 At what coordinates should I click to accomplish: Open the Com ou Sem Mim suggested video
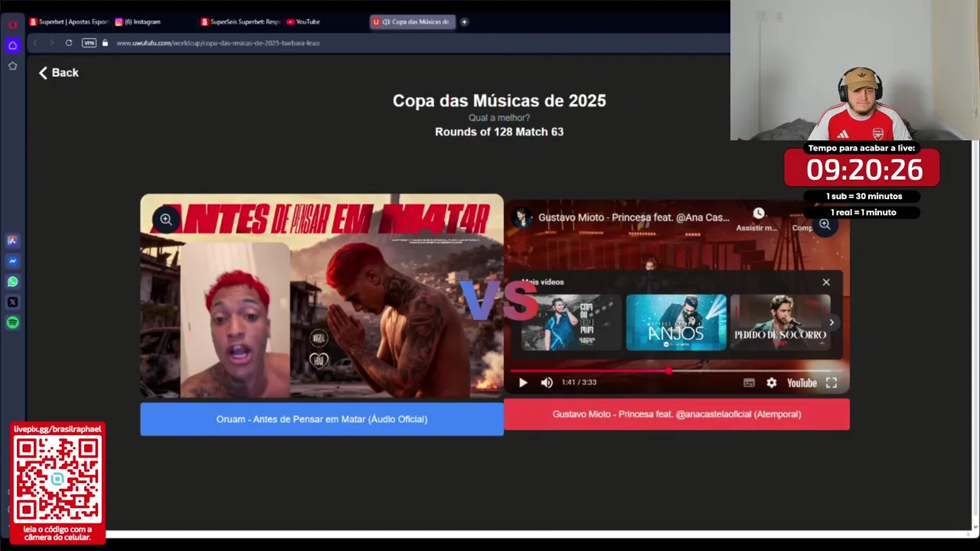tap(571, 322)
